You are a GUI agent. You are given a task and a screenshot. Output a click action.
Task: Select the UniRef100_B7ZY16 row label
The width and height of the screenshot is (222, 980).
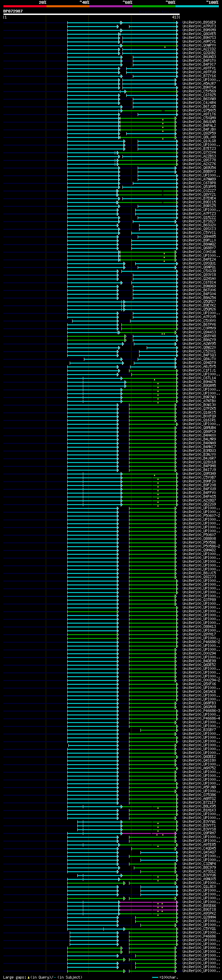coord(199,76)
